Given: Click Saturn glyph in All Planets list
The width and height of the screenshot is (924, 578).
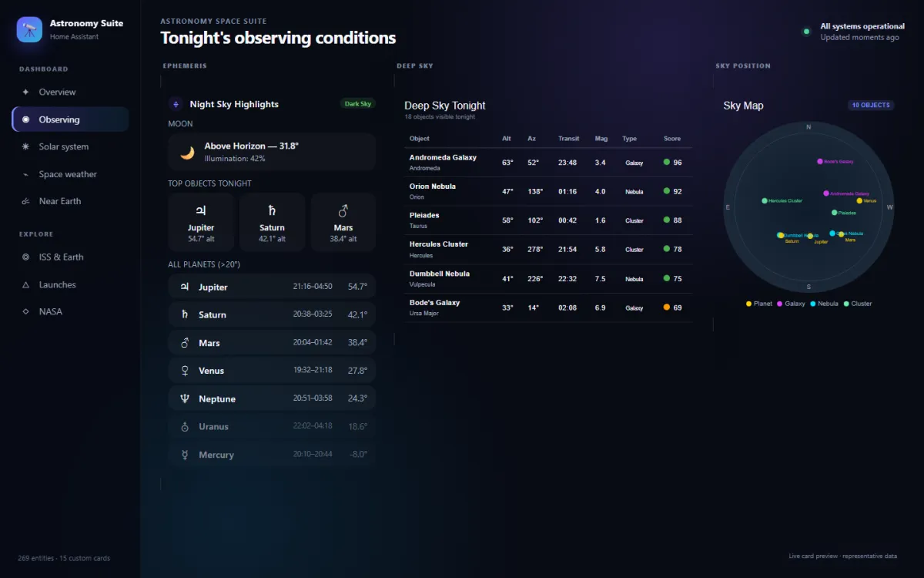Looking at the screenshot, I should pyautogui.click(x=185, y=314).
